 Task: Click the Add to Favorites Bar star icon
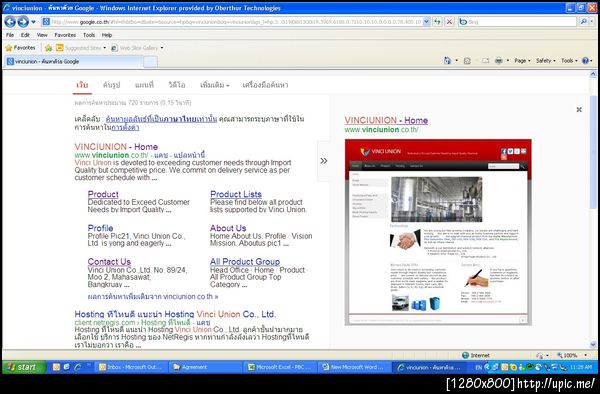(48, 48)
